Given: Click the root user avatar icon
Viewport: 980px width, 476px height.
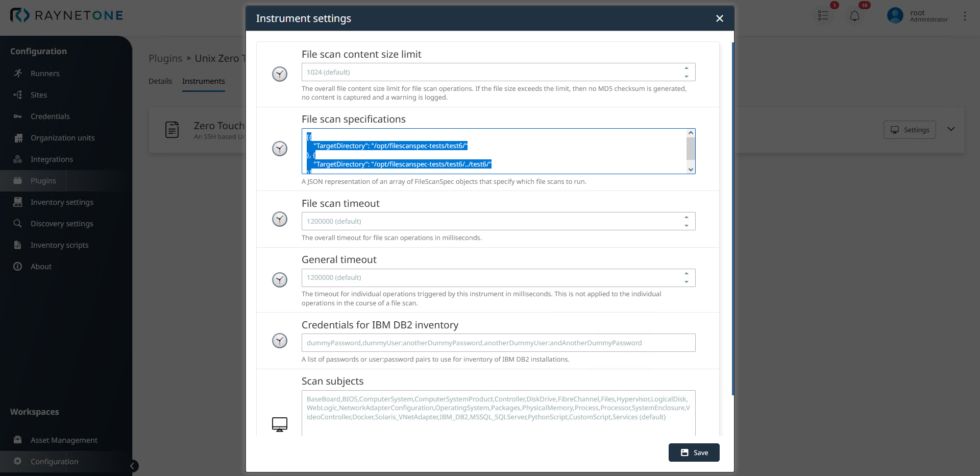Looking at the screenshot, I should point(895,16).
